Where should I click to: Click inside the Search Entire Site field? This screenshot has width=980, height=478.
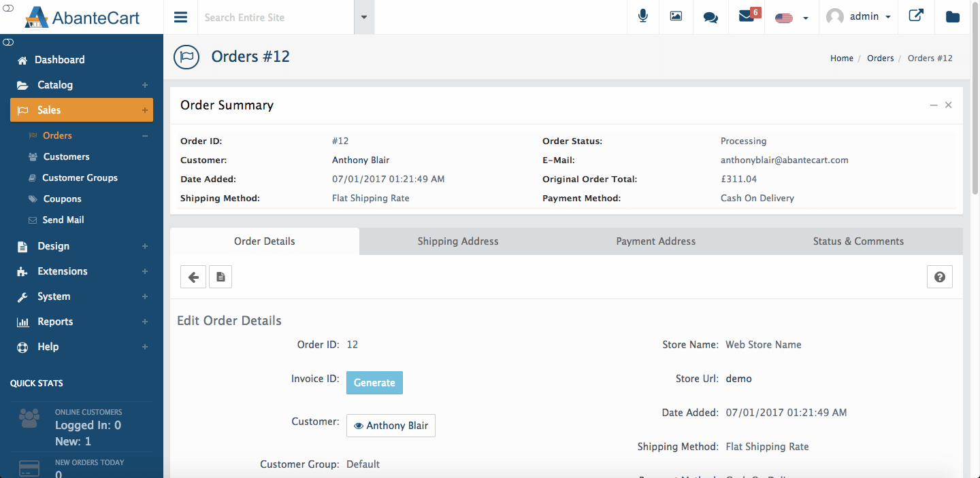tap(272, 17)
